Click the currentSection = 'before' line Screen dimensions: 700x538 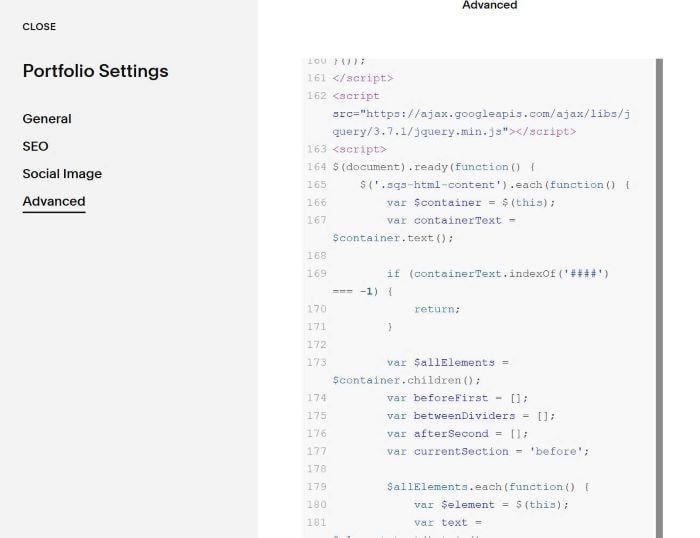pos(488,451)
